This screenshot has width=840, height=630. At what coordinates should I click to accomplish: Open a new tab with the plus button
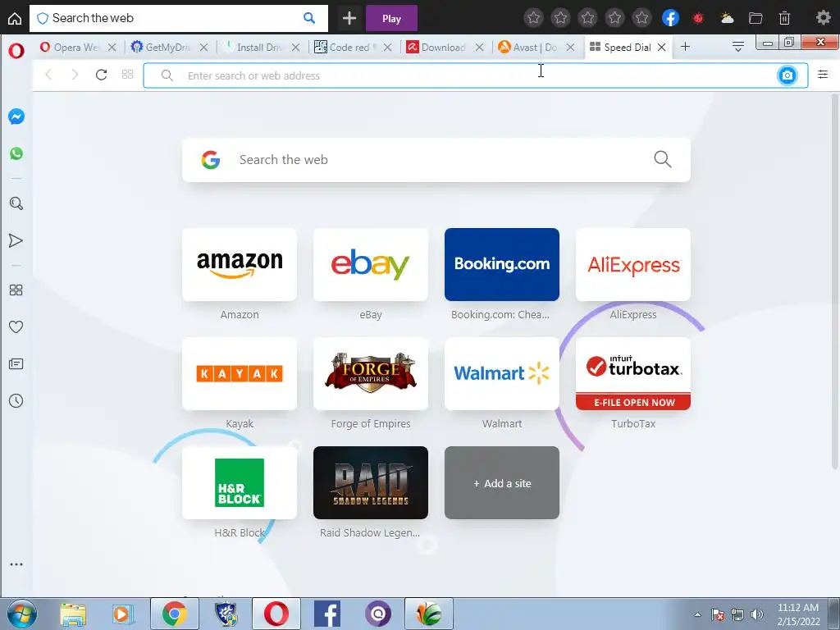(685, 47)
